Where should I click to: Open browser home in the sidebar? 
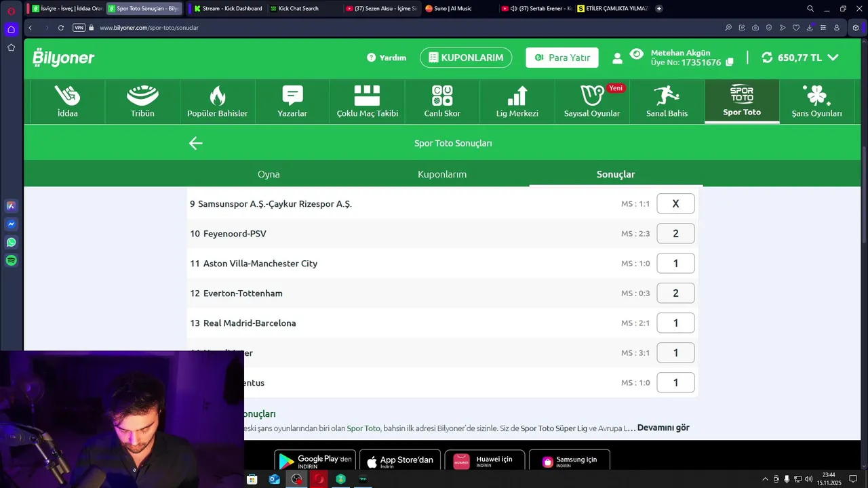coord(11,29)
